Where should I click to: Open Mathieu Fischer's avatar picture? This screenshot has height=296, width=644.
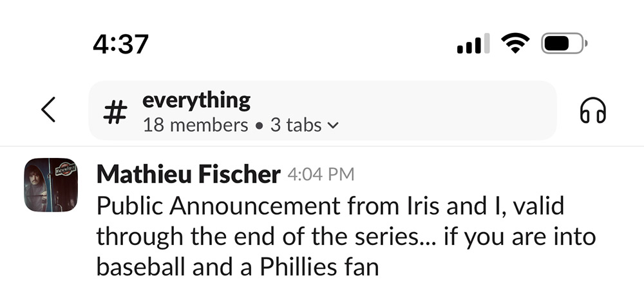pos(51,185)
